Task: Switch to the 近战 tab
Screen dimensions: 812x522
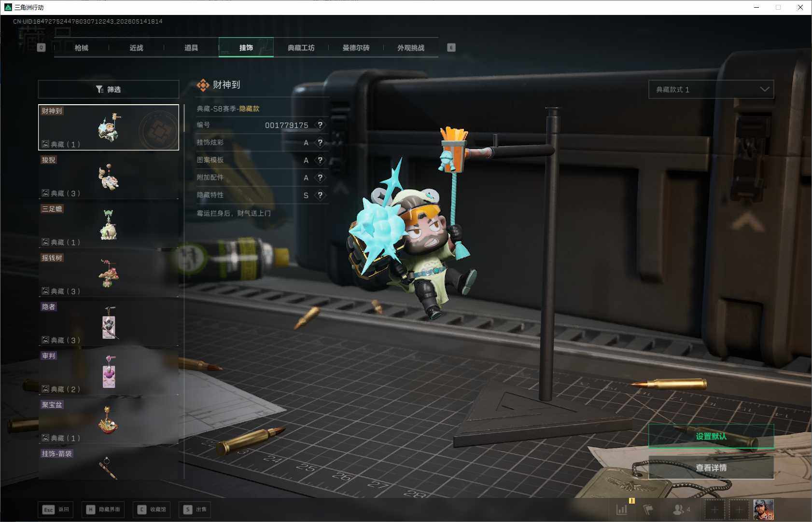Action: coord(137,48)
